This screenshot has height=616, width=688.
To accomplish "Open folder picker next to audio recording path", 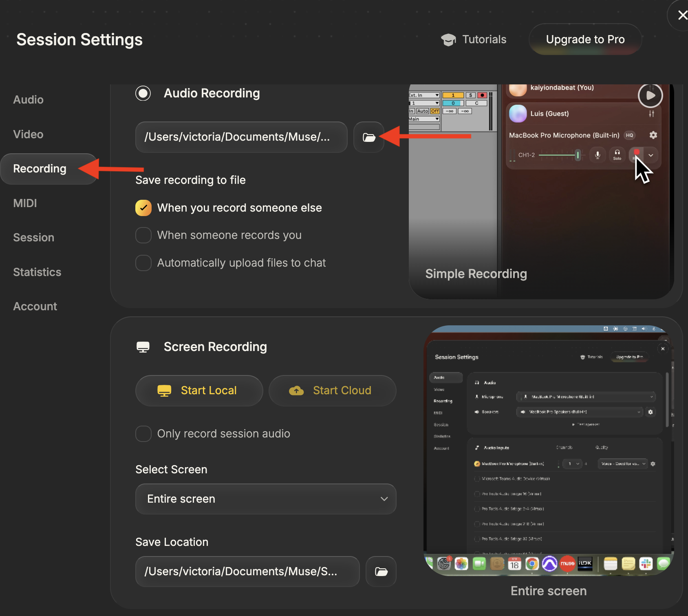I will click(368, 137).
